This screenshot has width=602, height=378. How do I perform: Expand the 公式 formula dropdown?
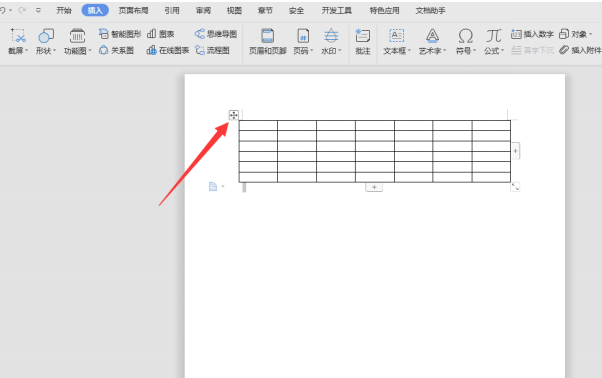pos(502,51)
